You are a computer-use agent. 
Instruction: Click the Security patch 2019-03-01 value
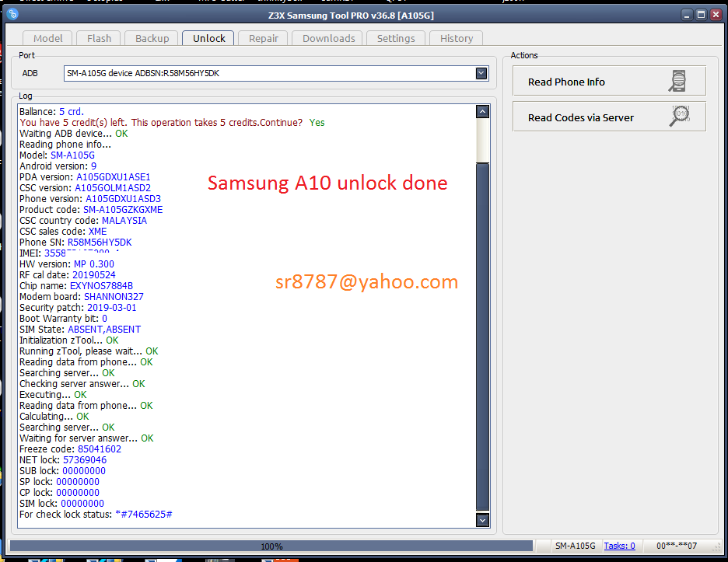[x=112, y=308]
